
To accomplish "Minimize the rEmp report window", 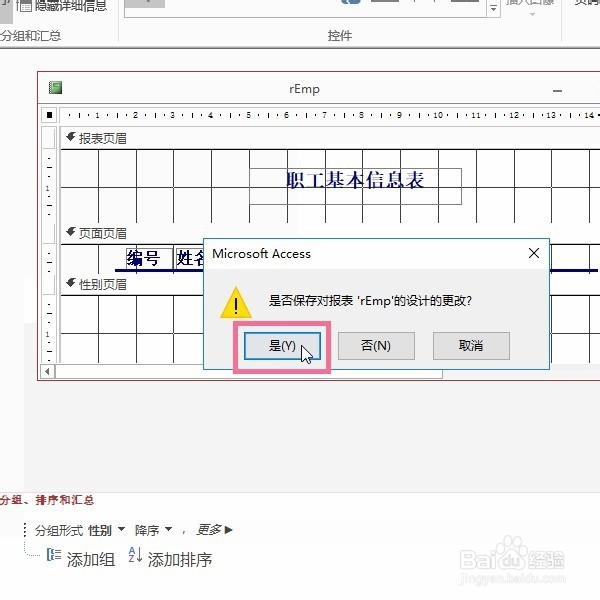I will pos(558,91).
